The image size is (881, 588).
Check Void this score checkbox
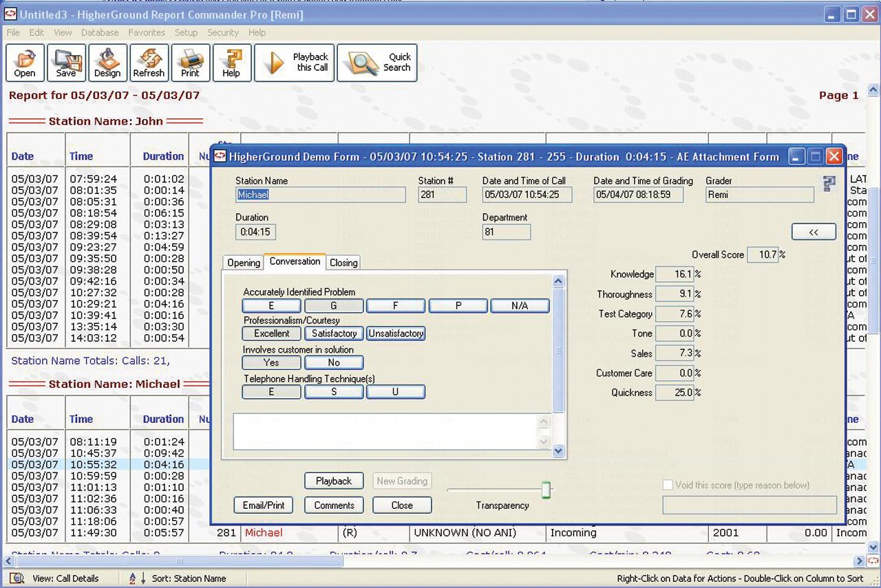pos(667,486)
